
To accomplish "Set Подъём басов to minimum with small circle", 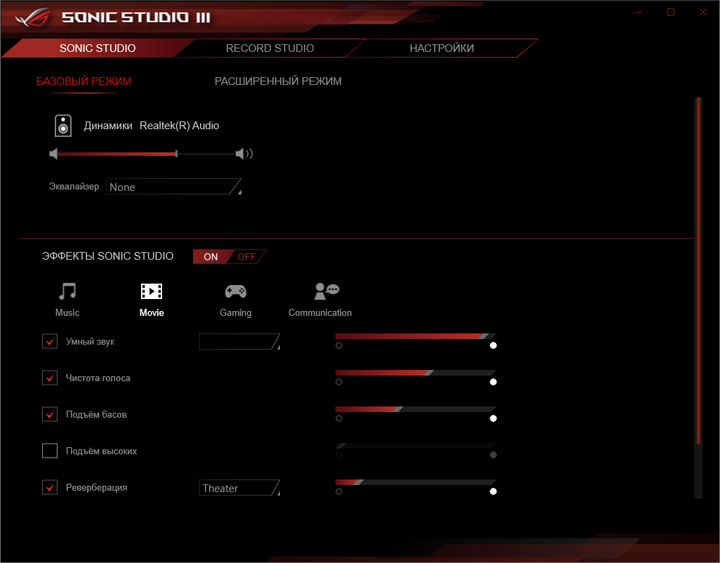I will [339, 418].
